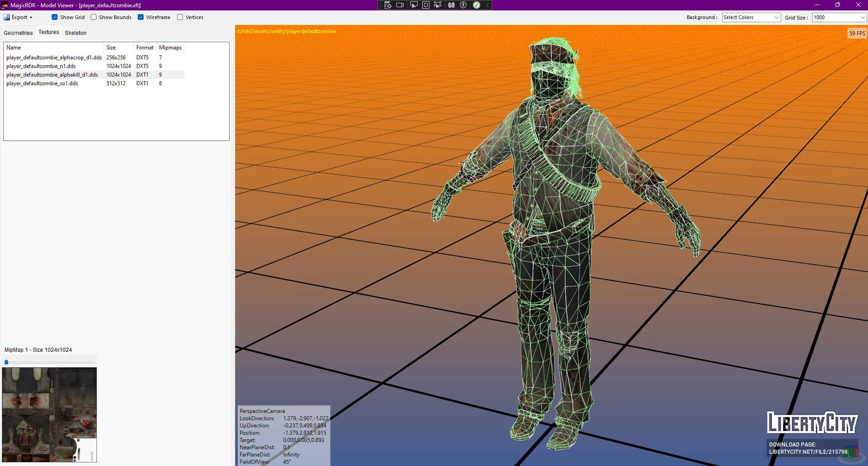This screenshot has height=466, width=868.
Task: Disable the Show Grid checkbox
Action: (x=54, y=17)
